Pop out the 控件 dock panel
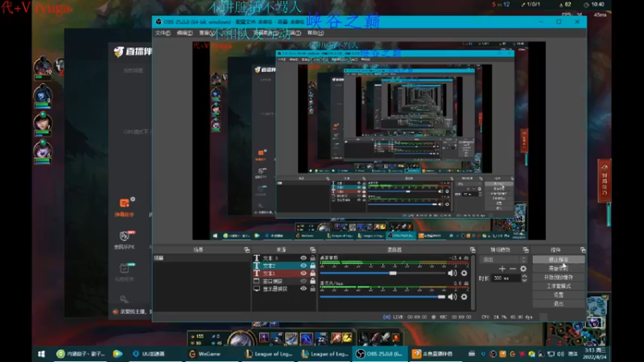Viewport: 644px width, 362px height. coord(583,249)
